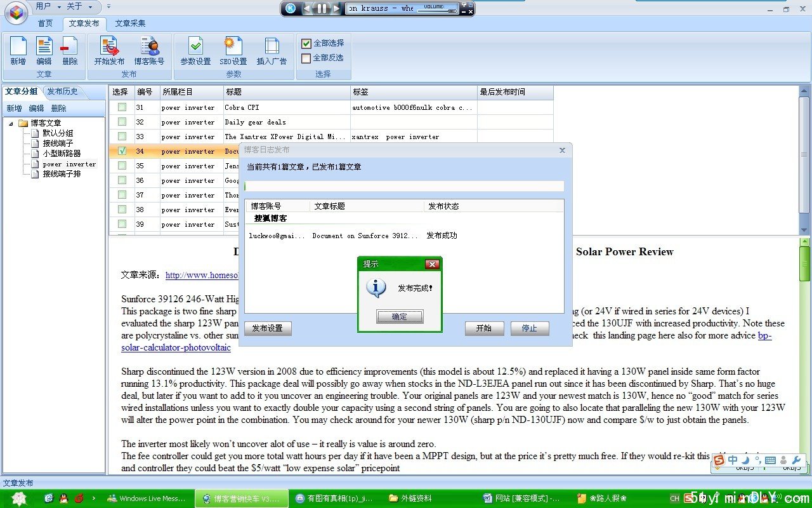812x508 pixels.
Task: Click the 确定 button in the 提示 dialog
Action: click(400, 317)
